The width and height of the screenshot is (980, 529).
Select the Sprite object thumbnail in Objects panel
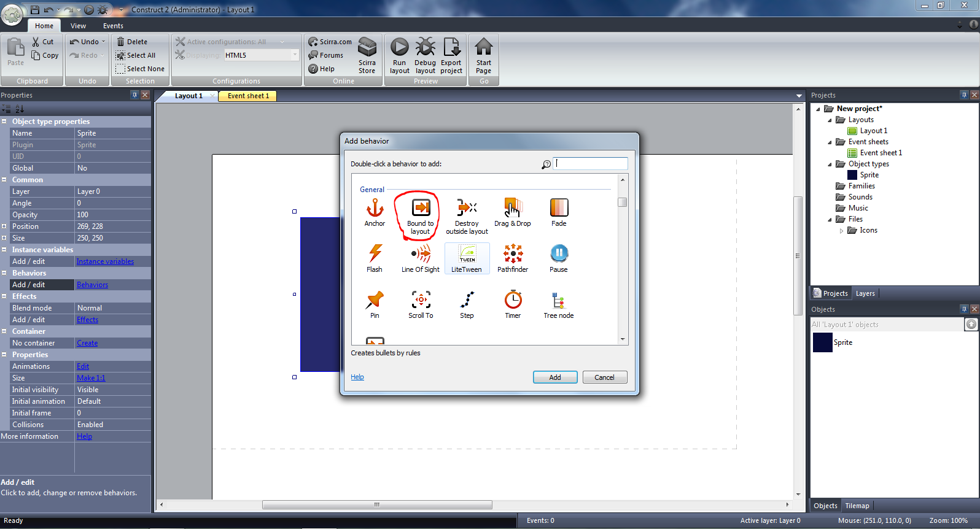[x=823, y=342]
